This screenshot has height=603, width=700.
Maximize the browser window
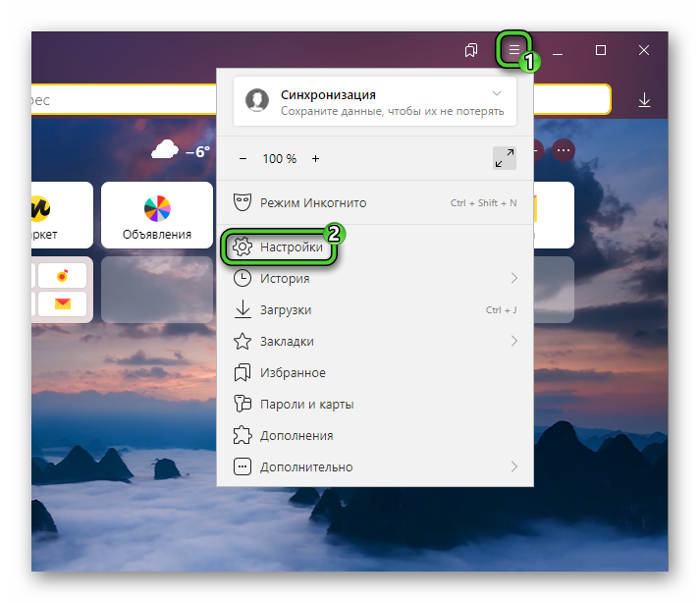click(601, 50)
